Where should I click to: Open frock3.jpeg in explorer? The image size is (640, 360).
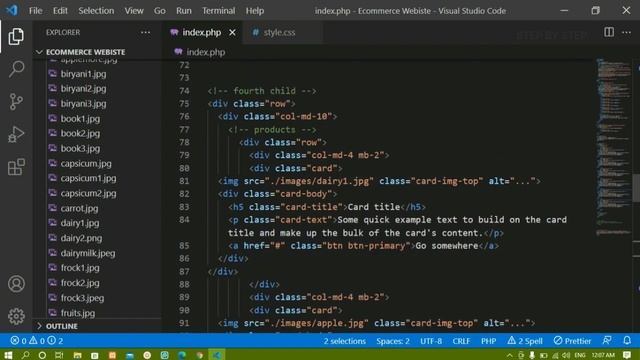pyautogui.click(x=82, y=298)
